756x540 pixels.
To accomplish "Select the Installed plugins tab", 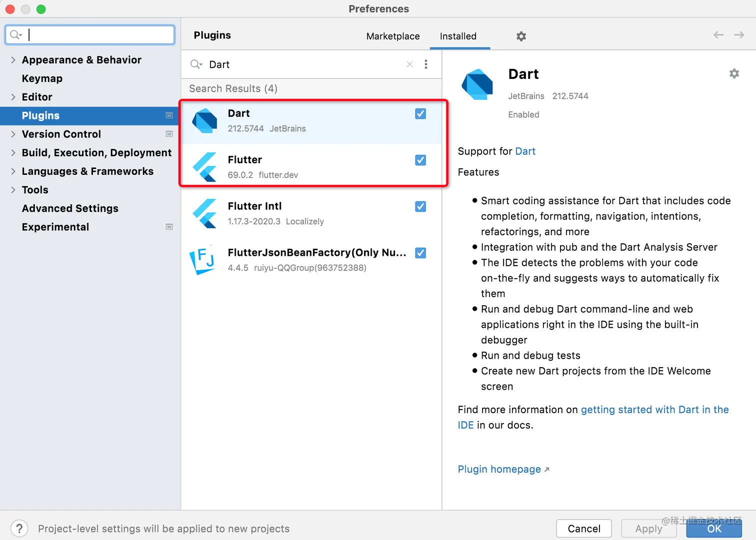I will point(458,36).
